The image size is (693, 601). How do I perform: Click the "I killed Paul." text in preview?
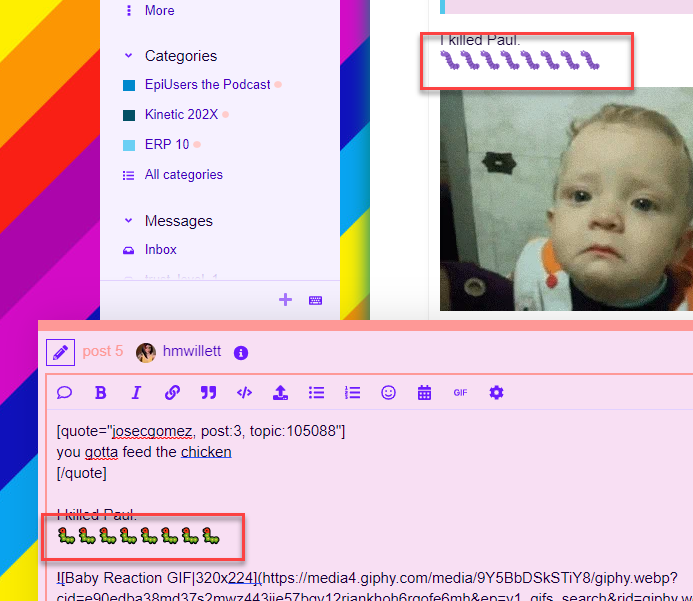click(x=480, y=40)
